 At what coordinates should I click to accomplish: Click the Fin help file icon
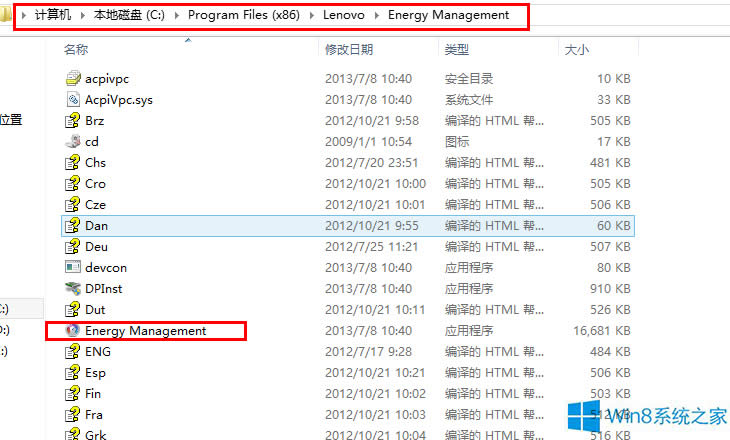73,393
